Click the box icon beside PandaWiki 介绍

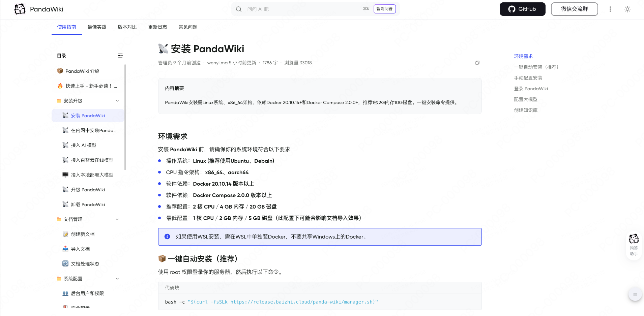click(x=60, y=71)
